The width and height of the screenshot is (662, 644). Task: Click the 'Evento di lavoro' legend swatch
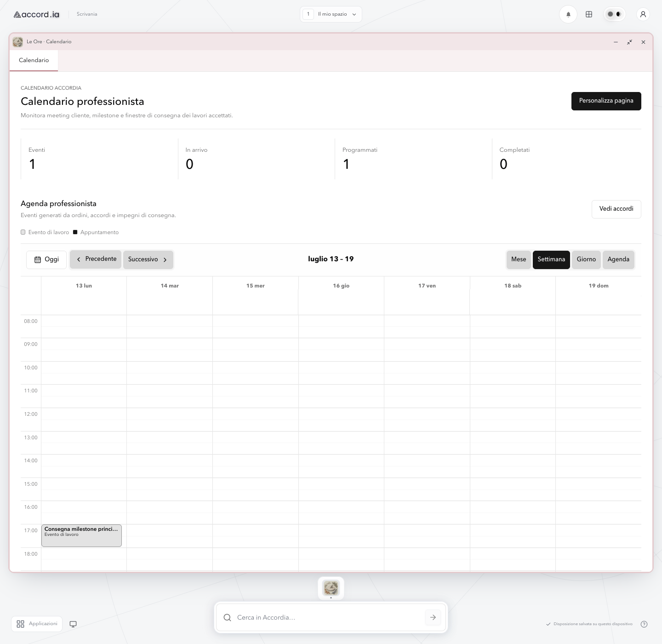pos(23,232)
